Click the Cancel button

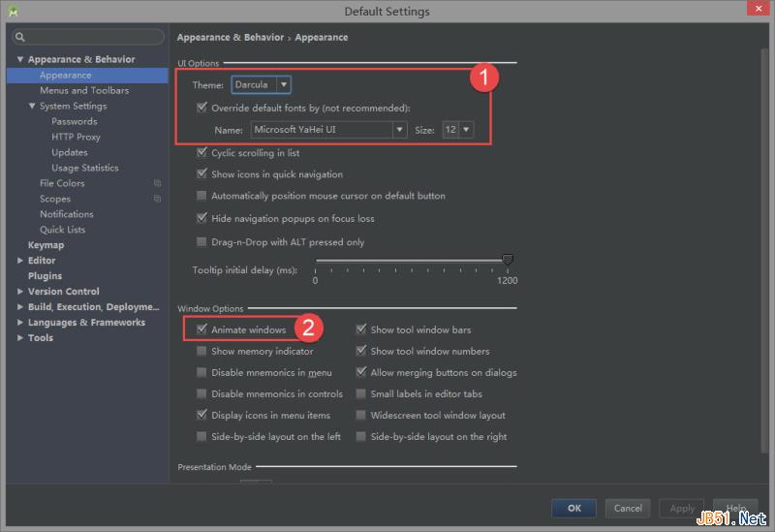628,509
